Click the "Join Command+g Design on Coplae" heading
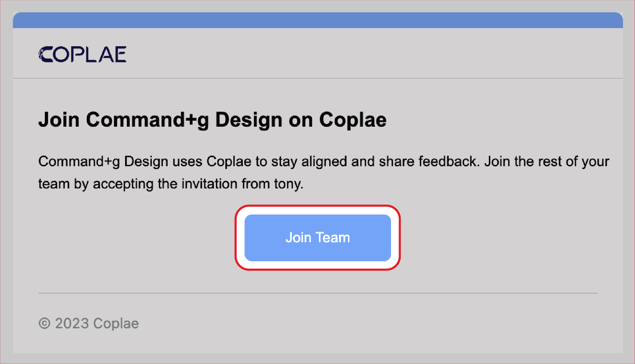This screenshot has height=364, width=635. coord(212,120)
